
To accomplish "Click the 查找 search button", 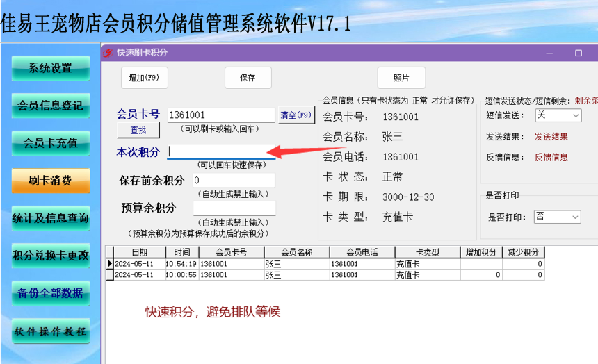I will (x=138, y=131).
